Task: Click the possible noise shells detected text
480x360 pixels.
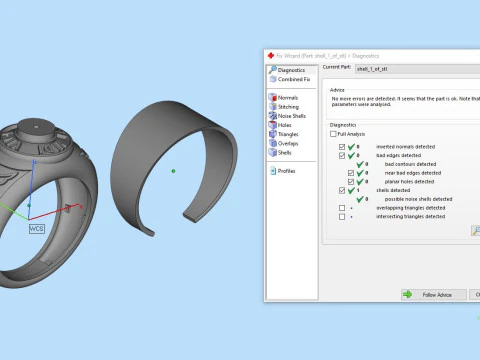Action: [418, 199]
